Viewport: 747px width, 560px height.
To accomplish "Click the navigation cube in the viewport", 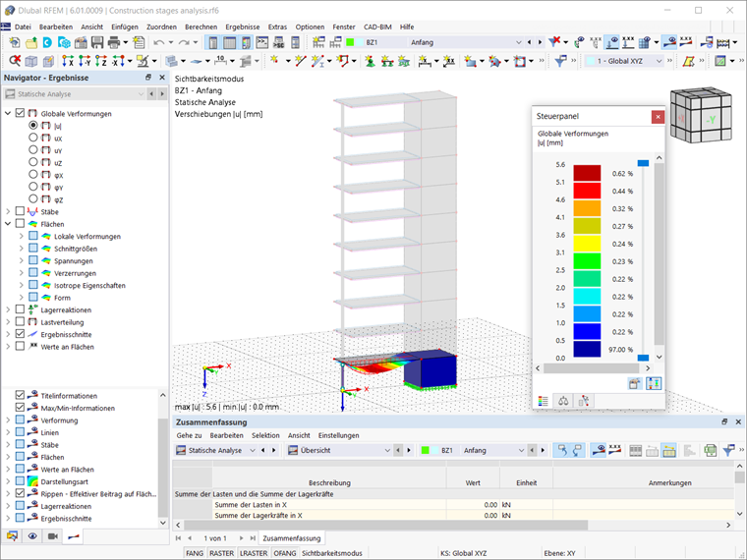I will click(x=701, y=115).
